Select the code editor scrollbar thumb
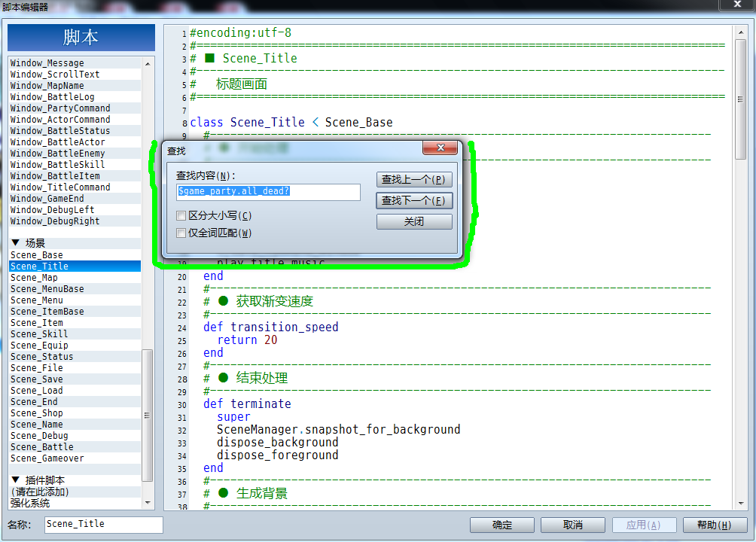The width and height of the screenshot is (756, 542). [x=741, y=99]
